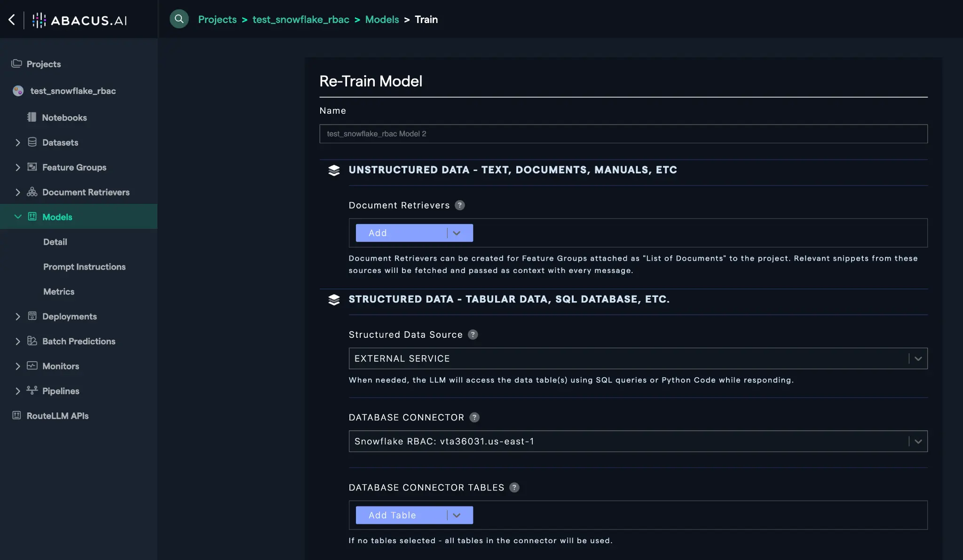
Task: Open the Structured Data Source dropdown
Action: tap(917, 358)
